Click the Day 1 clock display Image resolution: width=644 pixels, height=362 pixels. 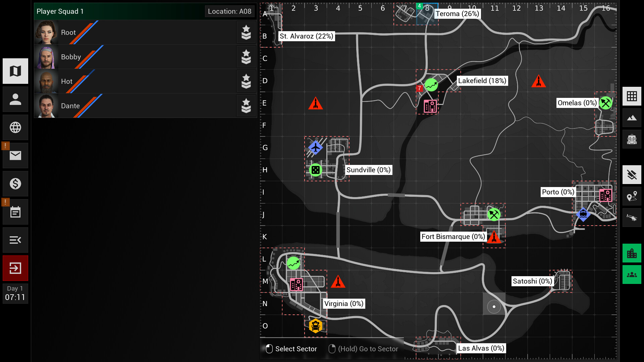tap(15, 293)
